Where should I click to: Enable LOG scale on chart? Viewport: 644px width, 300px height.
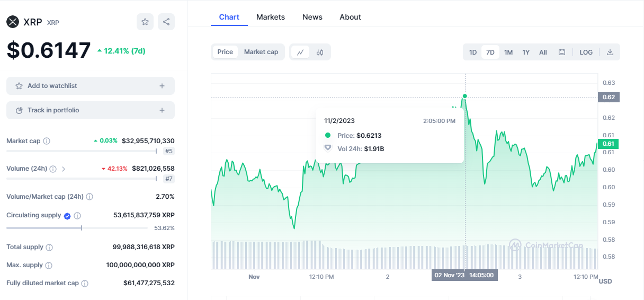click(x=586, y=52)
